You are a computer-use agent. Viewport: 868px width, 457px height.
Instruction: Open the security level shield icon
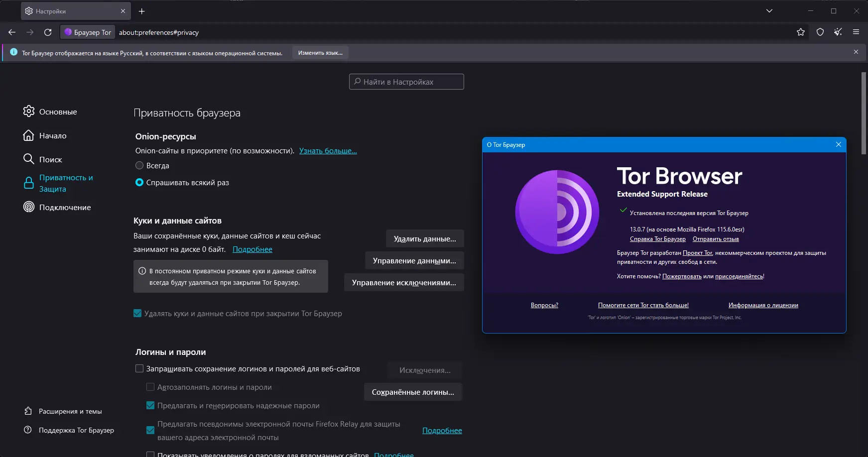(x=820, y=32)
